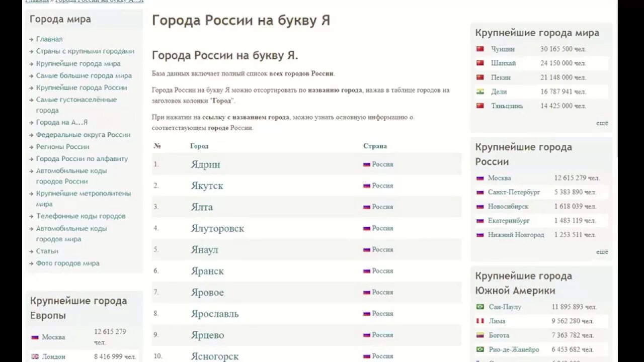Viewport: 644px width, 362px height.
Task: Click the Страна column header
Action: pos(375,146)
